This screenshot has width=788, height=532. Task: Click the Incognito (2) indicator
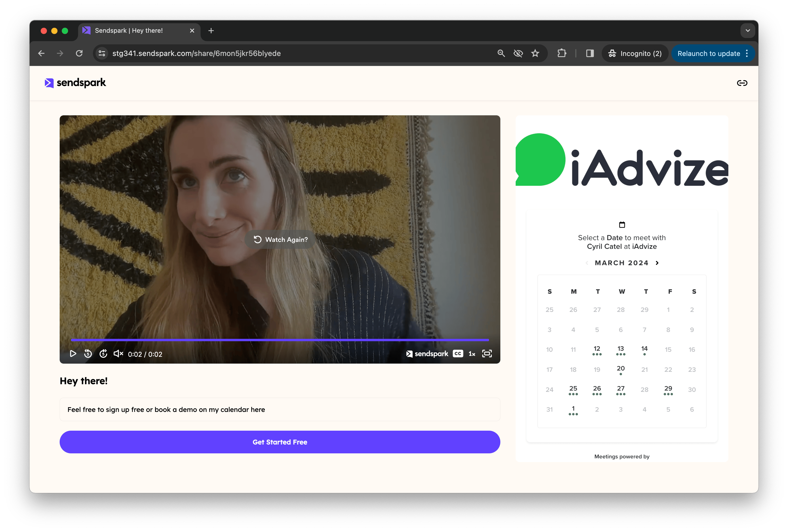tap(635, 53)
